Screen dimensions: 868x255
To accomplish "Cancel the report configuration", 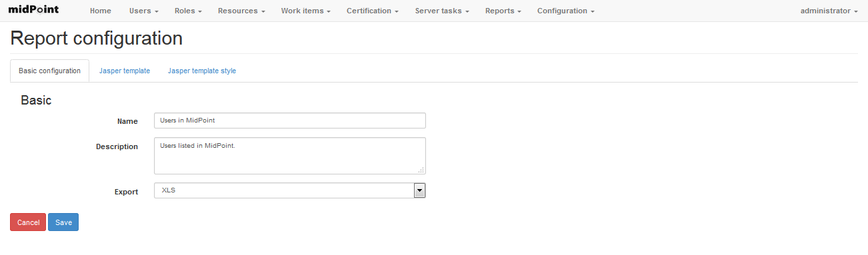I will [28, 222].
